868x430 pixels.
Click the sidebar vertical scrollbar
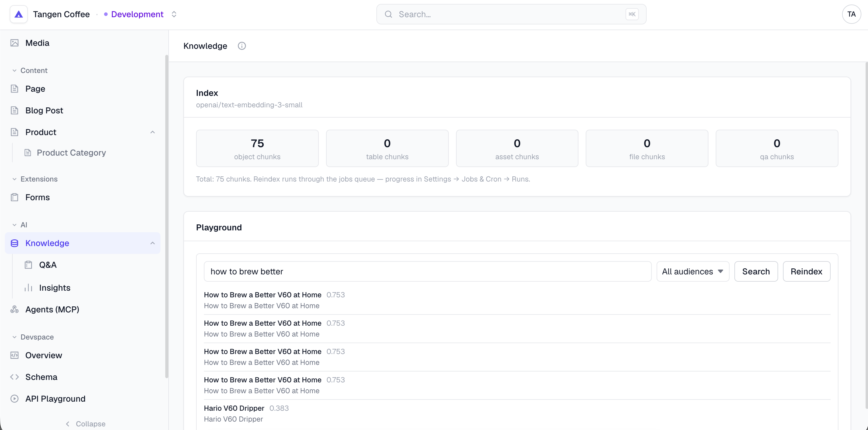tap(166, 216)
